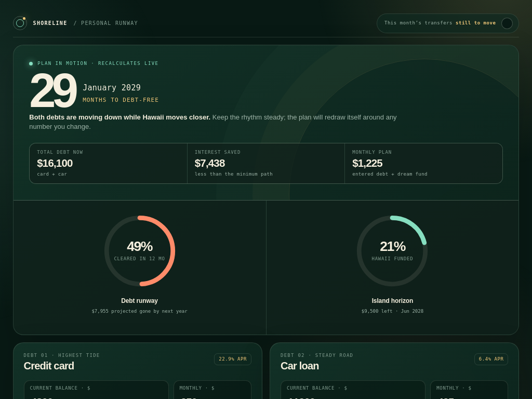532x399 pixels.
Task: Toggle the transfers still to move switch
Action: (x=507, y=23)
